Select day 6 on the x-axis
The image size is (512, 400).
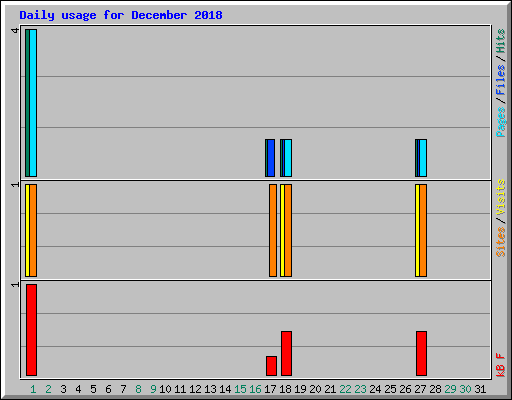[108, 389]
